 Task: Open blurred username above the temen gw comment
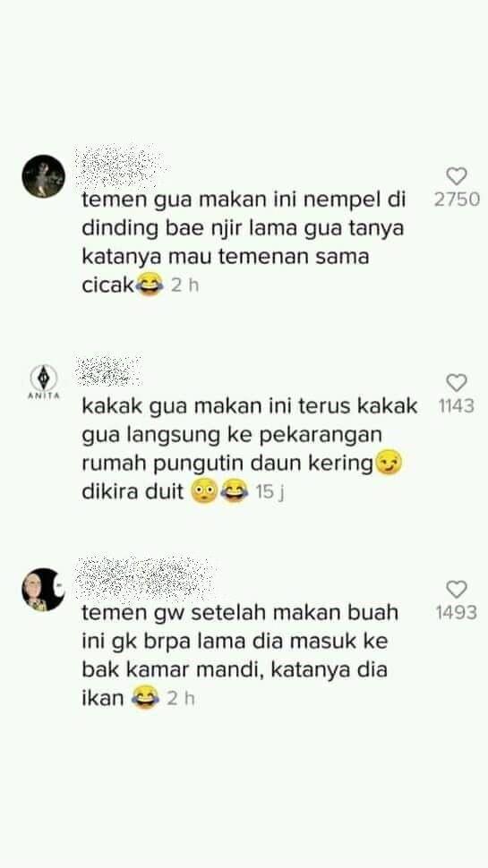pos(144,578)
